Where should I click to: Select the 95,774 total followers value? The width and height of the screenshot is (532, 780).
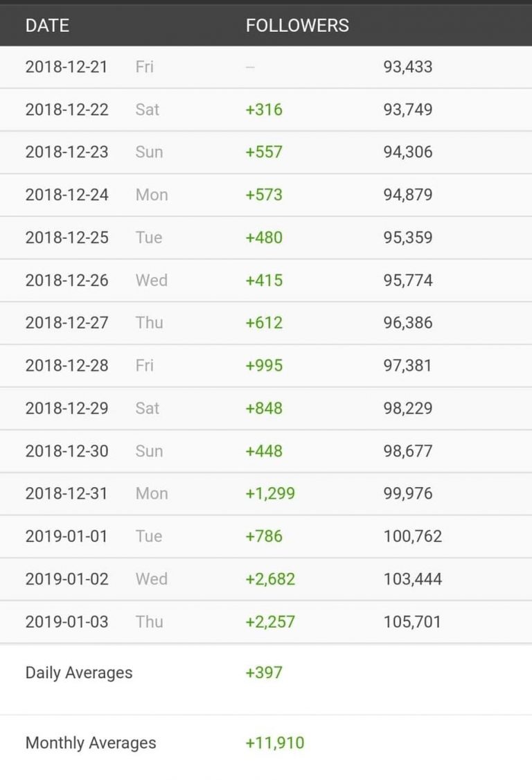click(407, 280)
